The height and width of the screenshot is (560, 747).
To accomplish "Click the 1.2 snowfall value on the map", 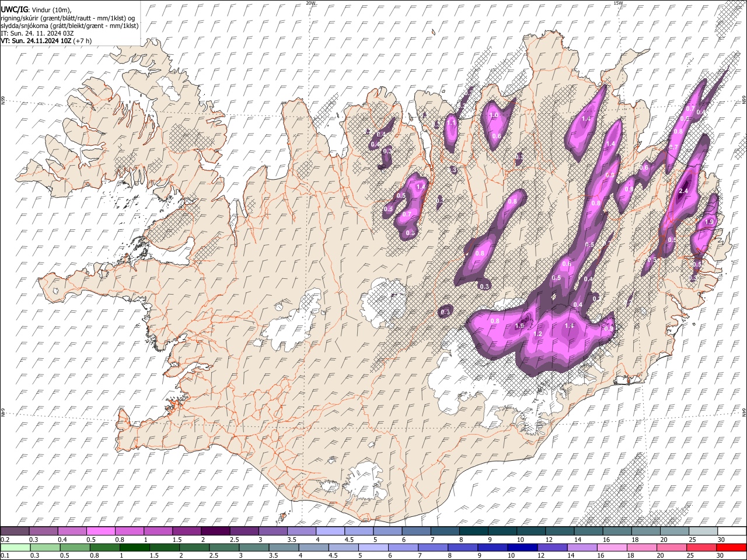I will [x=538, y=334].
